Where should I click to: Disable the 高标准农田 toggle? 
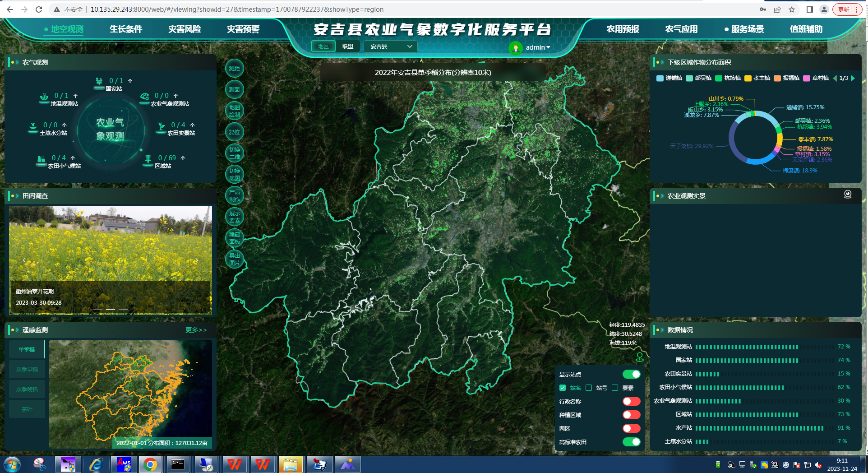pyautogui.click(x=631, y=442)
